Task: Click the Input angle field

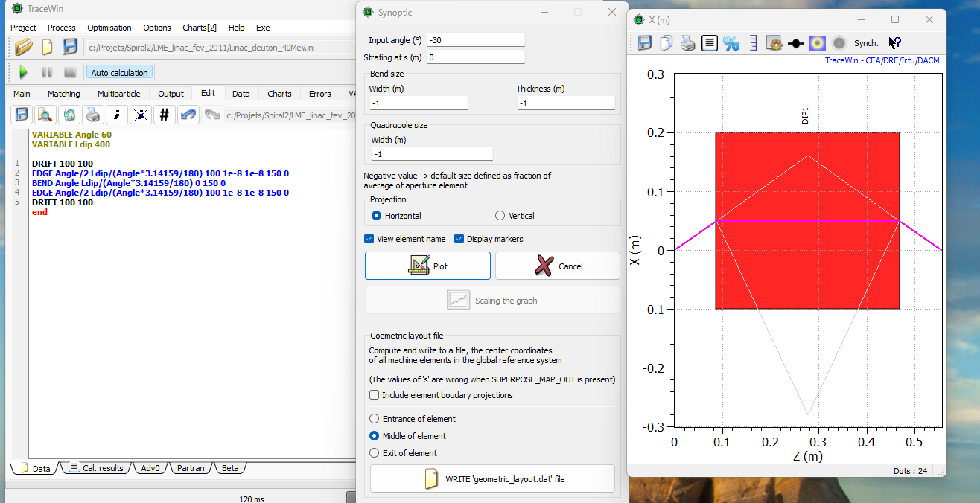Action: pos(476,39)
